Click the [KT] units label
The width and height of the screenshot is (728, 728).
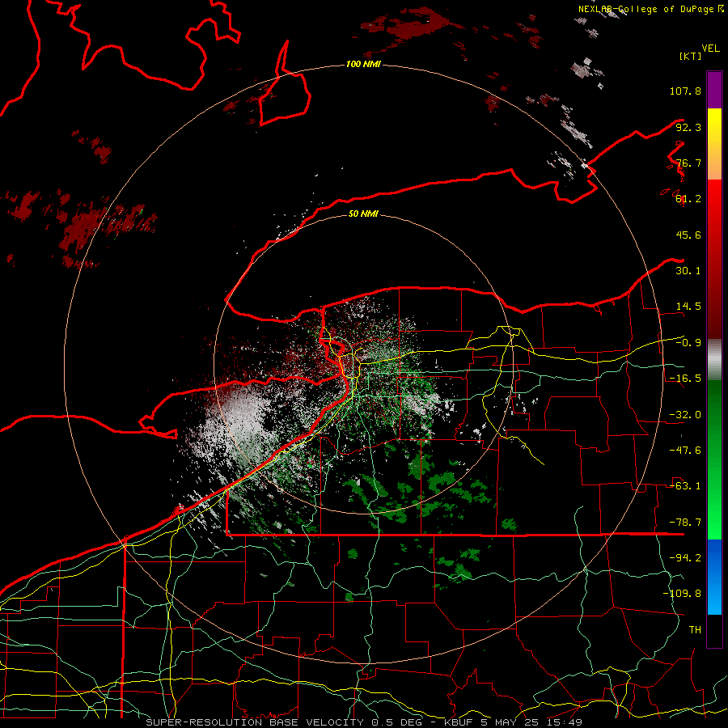[x=690, y=56]
